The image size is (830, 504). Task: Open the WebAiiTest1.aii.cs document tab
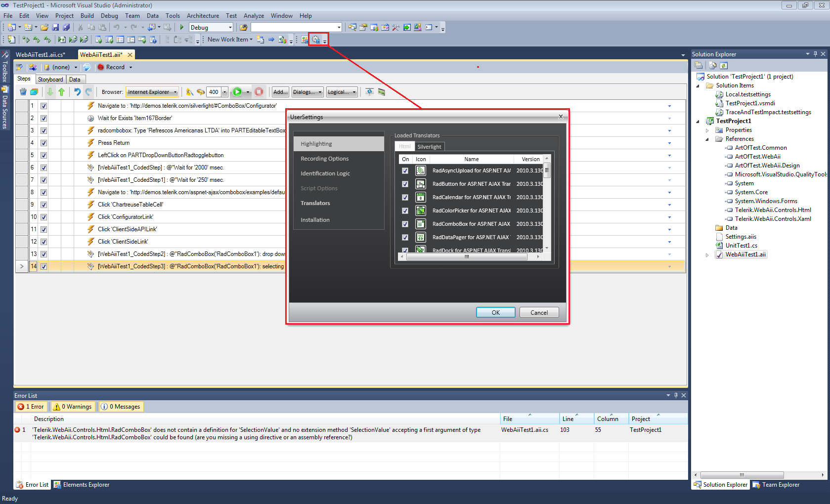pos(41,55)
